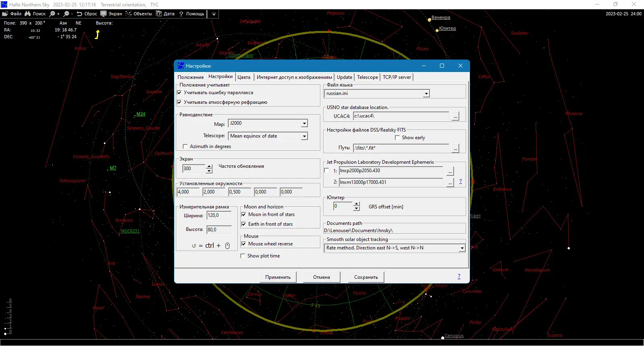Screen dimensions: 644x346
Task: Enable Azimuth in degrees
Action: [x=185, y=146]
